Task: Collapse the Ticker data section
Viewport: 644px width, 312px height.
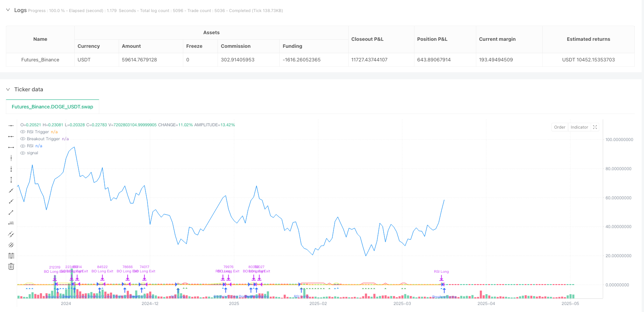Action: [x=8, y=89]
